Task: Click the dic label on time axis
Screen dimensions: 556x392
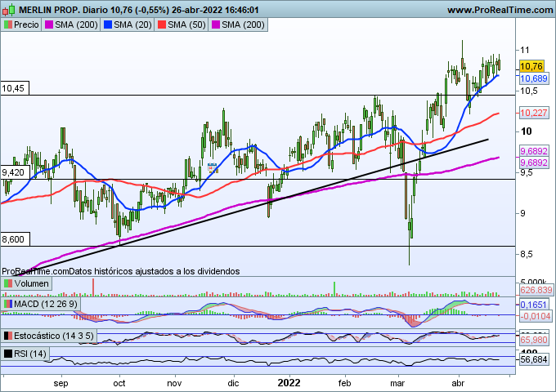Action: pos(233,383)
